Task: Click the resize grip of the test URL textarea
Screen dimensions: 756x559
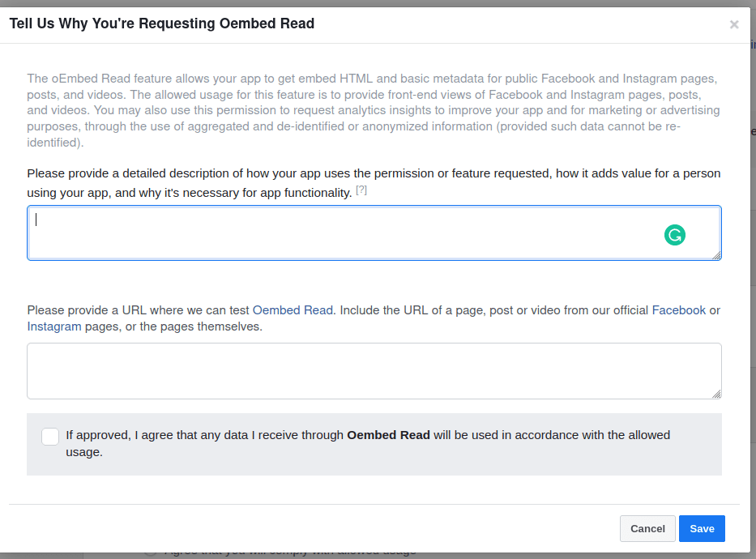Action: click(x=716, y=393)
